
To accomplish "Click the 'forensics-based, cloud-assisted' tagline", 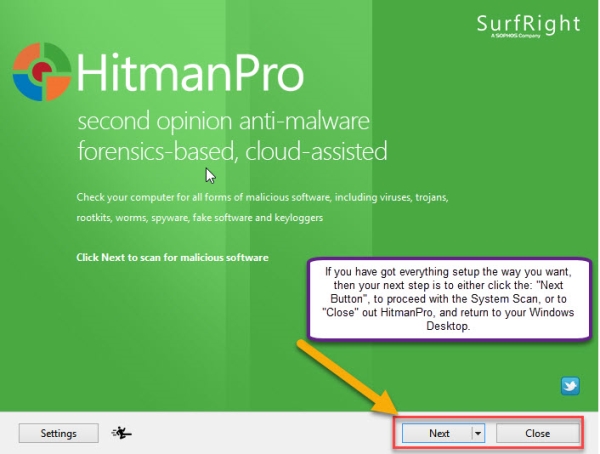I will pyautogui.click(x=232, y=151).
